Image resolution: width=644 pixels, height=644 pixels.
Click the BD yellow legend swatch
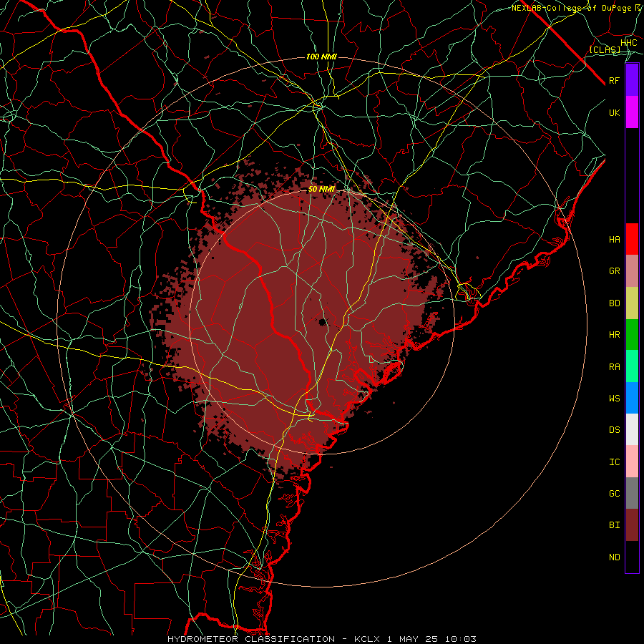(632, 303)
